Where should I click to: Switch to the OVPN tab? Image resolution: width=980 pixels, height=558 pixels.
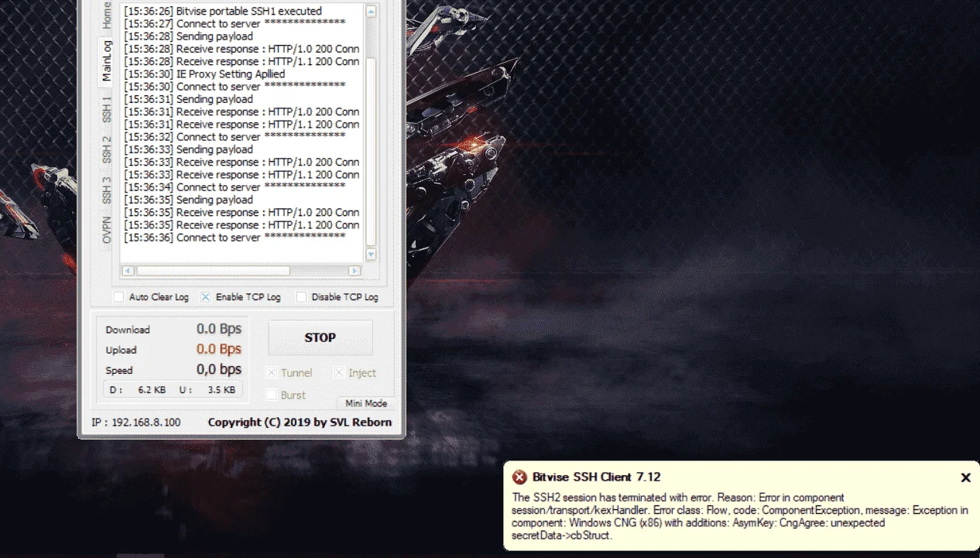click(x=107, y=230)
